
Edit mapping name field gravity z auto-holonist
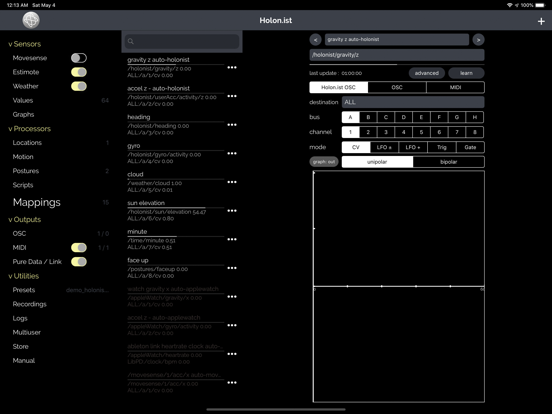tap(397, 39)
